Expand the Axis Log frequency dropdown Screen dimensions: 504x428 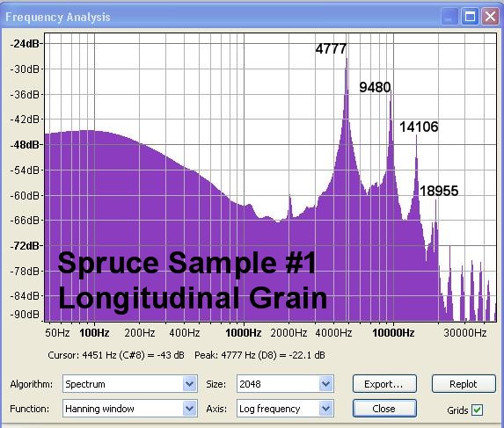click(326, 408)
